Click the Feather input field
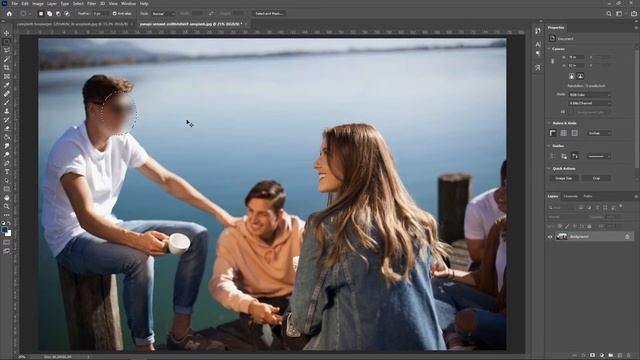The image size is (640, 360). click(x=100, y=13)
